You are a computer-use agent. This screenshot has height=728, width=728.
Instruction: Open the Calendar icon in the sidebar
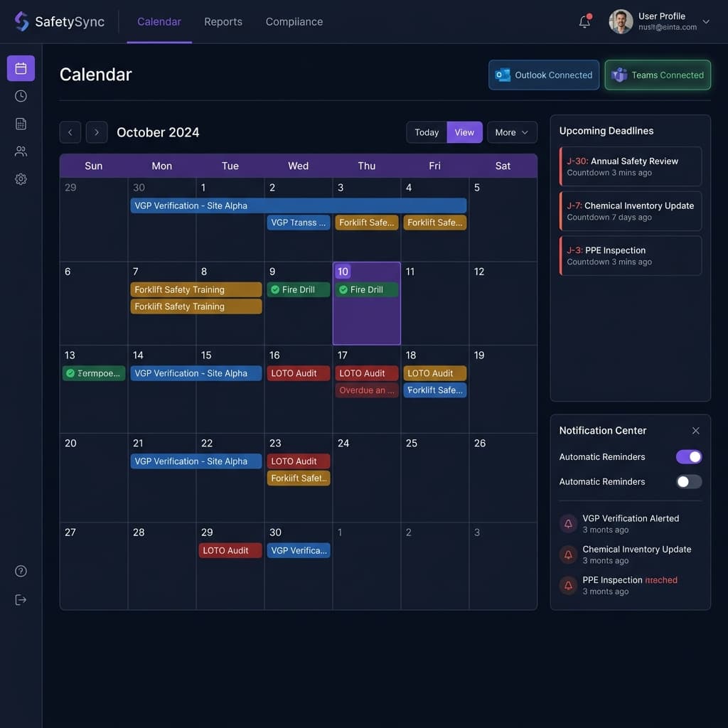click(x=21, y=68)
